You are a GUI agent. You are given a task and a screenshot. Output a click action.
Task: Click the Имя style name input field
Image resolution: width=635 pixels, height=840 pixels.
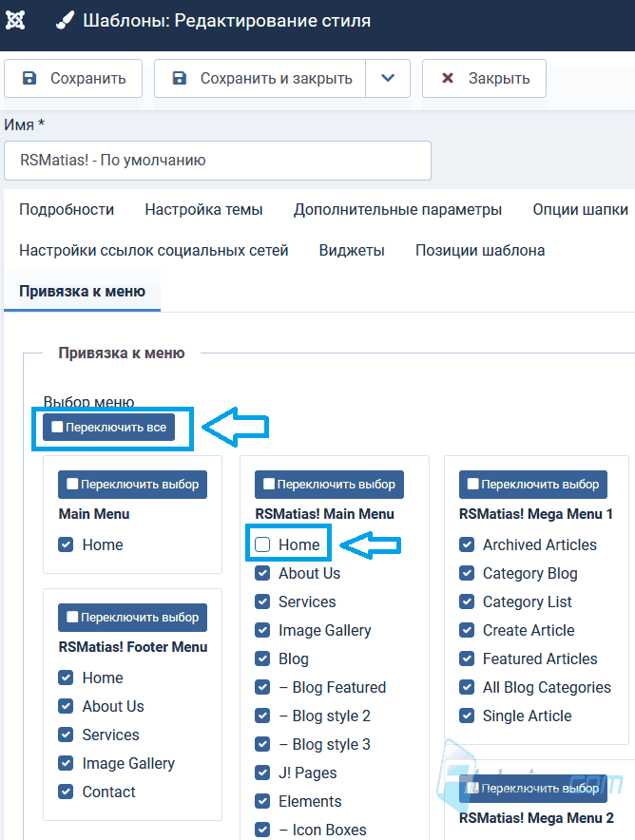coord(218,161)
